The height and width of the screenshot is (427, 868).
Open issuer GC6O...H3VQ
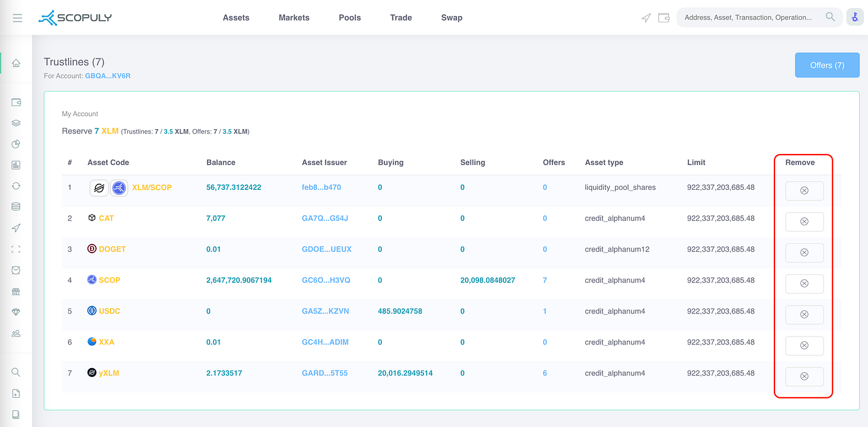(x=326, y=281)
